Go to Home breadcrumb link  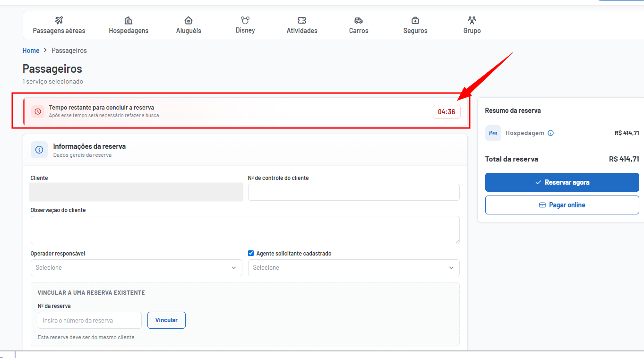pos(31,51)
